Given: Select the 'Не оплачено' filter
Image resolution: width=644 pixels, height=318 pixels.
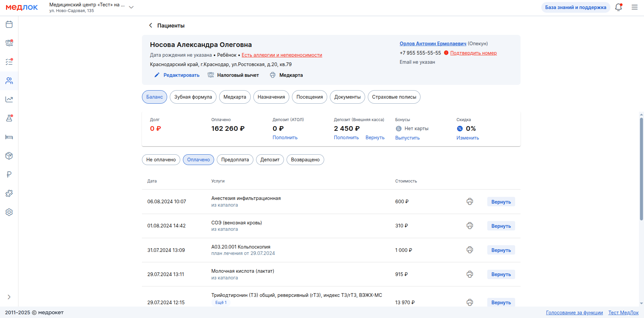Looking at the screenshot, I should 161,160.
